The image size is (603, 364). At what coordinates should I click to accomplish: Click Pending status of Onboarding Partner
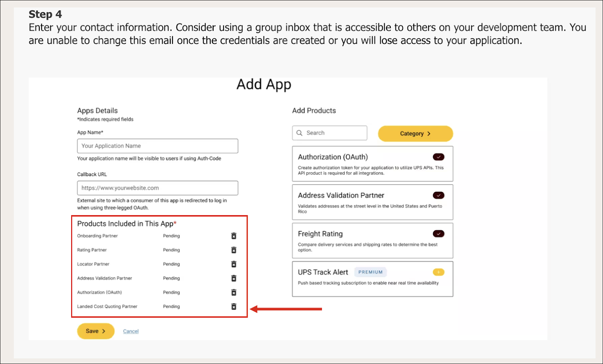point(171,236)
